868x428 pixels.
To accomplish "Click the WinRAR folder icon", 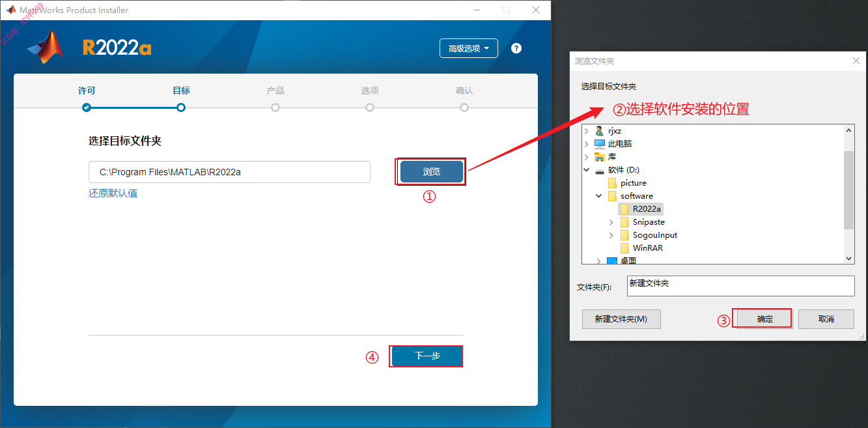I will 624,248.
